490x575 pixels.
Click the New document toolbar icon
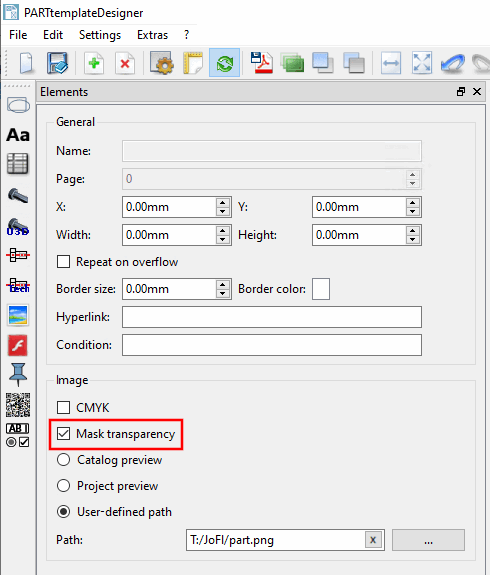coord(26,63)
